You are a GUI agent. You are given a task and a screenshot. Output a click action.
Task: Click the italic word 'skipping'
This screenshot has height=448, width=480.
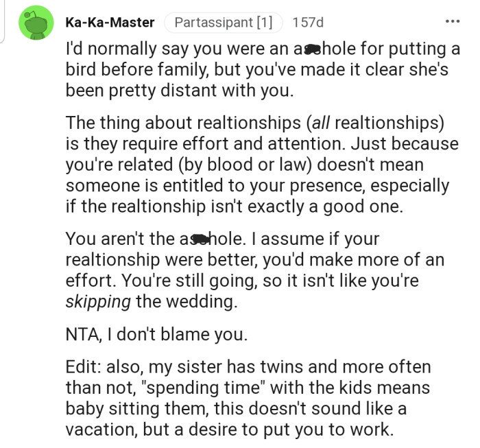99,301
